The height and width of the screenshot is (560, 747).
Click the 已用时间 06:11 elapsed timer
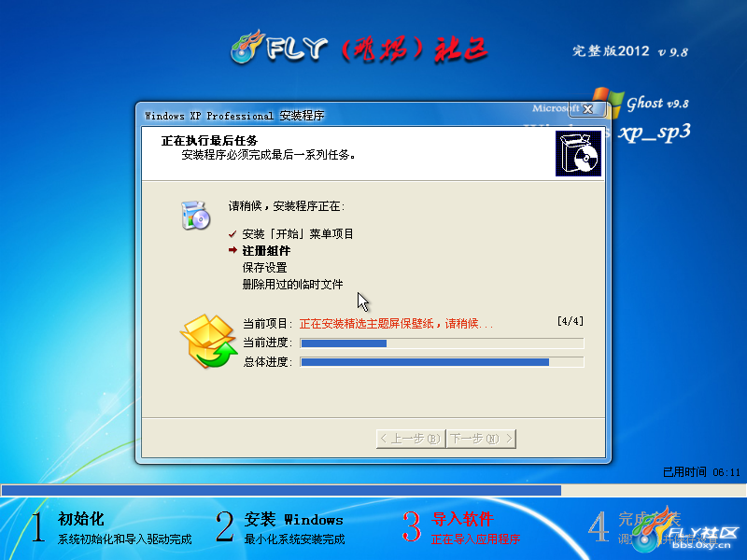pos(702,472)
